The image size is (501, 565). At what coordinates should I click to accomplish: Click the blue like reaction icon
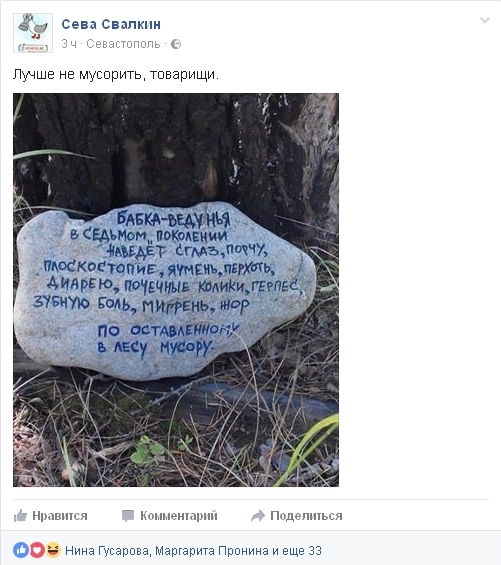[21, 550]
